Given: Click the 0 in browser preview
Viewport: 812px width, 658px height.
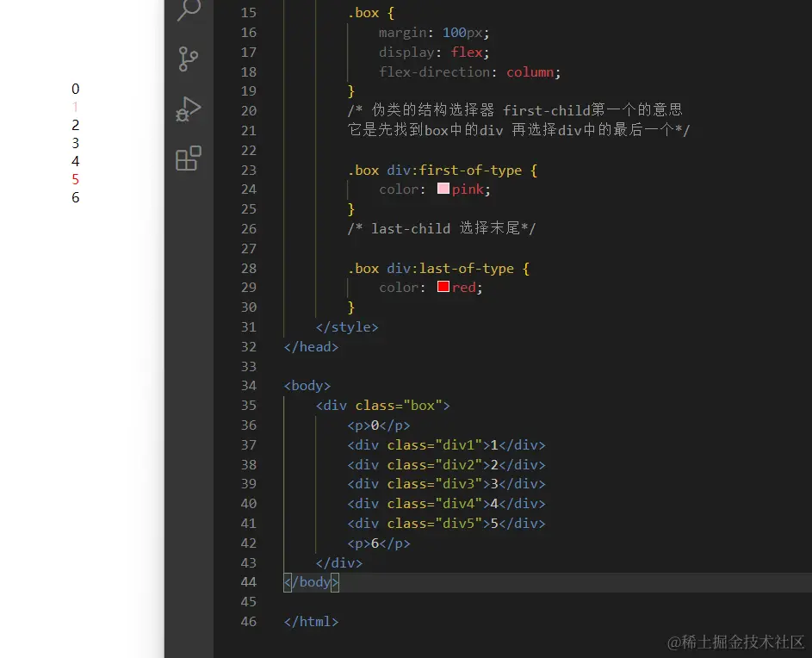Looking at the screenshot, I should (x=75, y=89).
